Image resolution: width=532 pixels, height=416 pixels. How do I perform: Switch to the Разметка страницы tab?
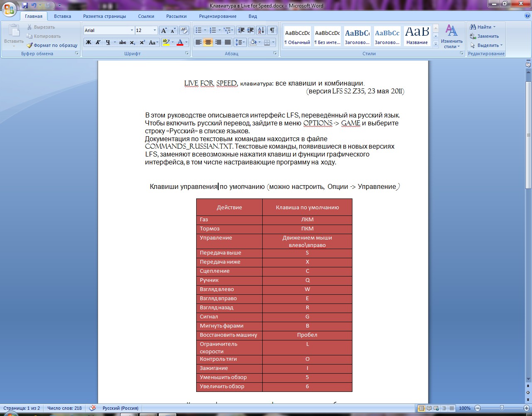point(104,16)
